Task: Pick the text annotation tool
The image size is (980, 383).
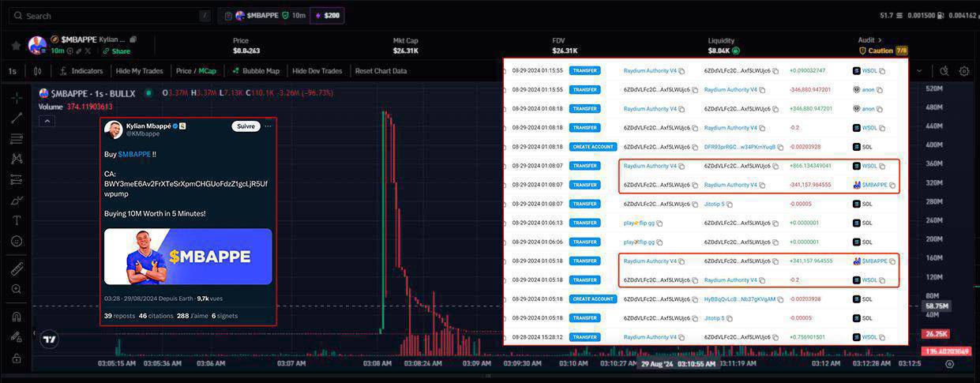Action: [17, 220]
